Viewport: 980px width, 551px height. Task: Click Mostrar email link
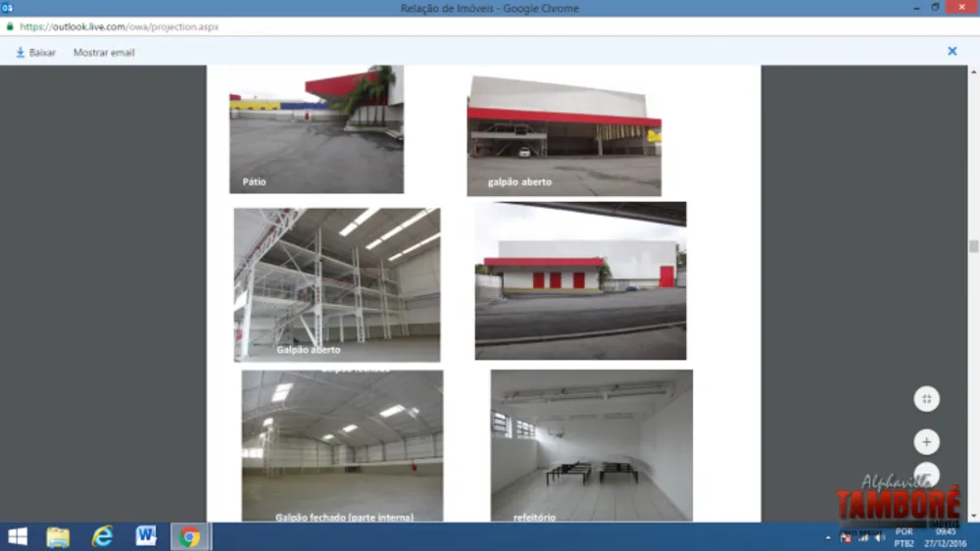click(x=104, y=53)
